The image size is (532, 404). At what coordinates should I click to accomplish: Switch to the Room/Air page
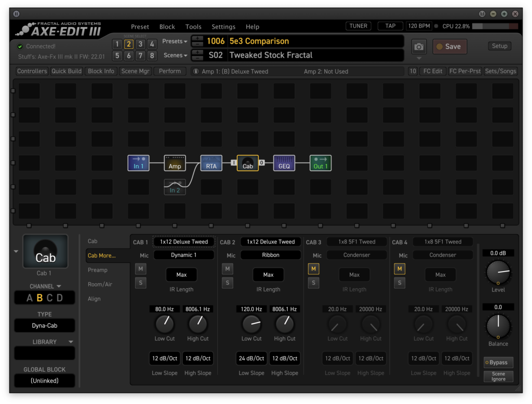[x=100, y=284]
